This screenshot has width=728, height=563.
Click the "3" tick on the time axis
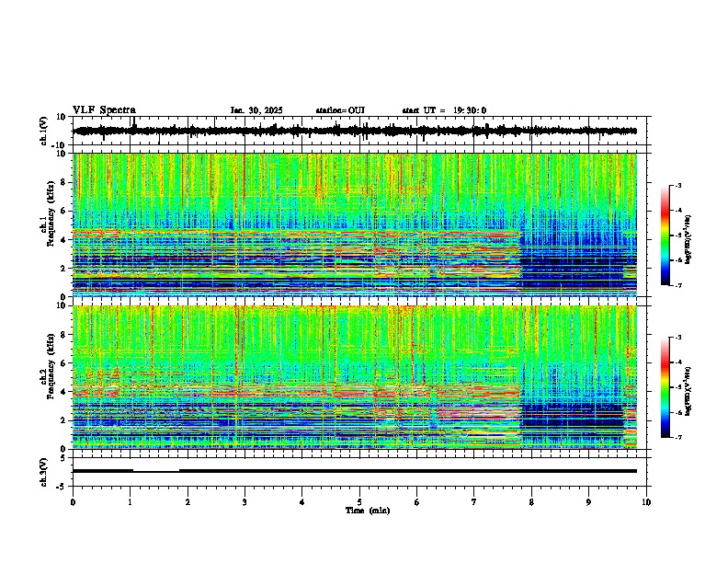click(245, 502)
